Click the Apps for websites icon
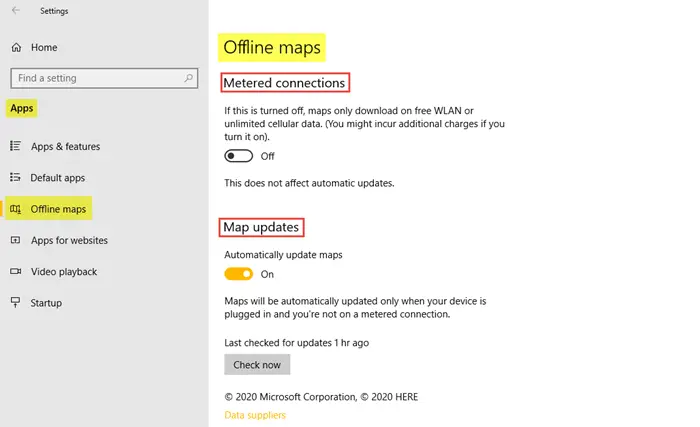 (15, 240)
